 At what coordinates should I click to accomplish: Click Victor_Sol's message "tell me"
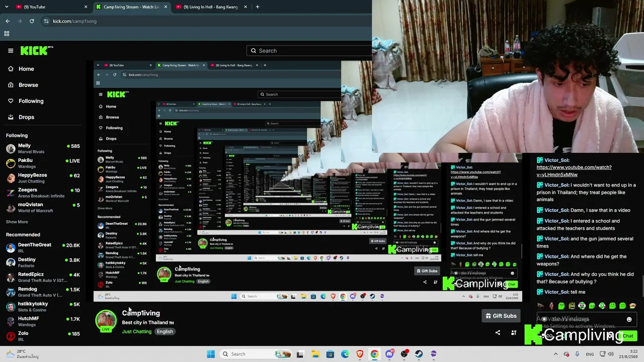pos(578,292)
